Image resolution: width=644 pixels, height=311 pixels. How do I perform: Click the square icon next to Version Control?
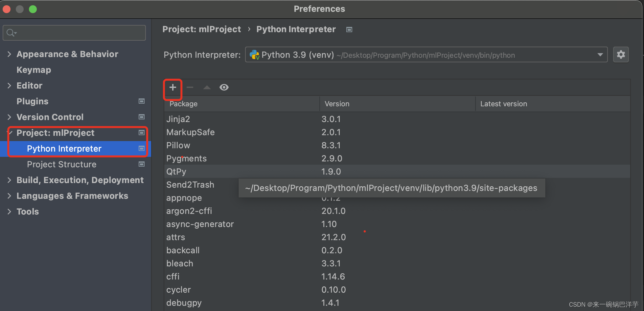click(142, 117)
